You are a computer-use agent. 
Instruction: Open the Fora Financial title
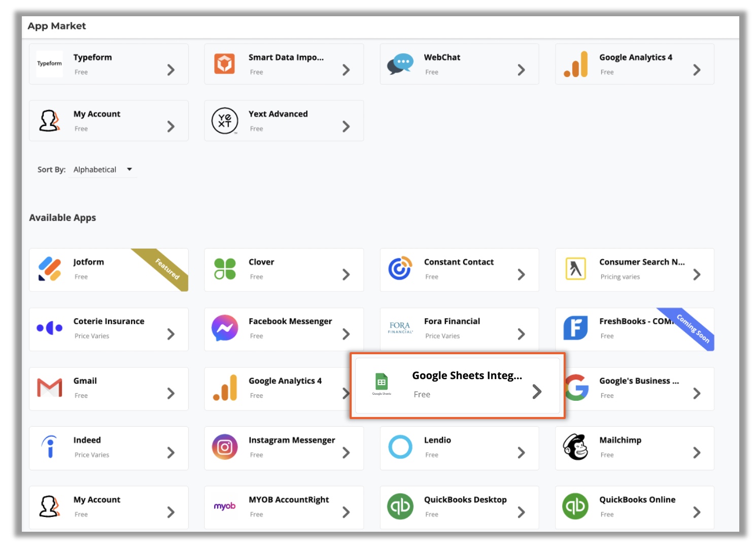[452, 321]
